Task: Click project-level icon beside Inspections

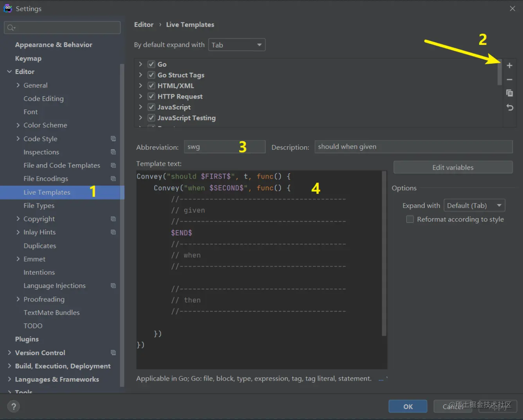Action: click(113, 152)
